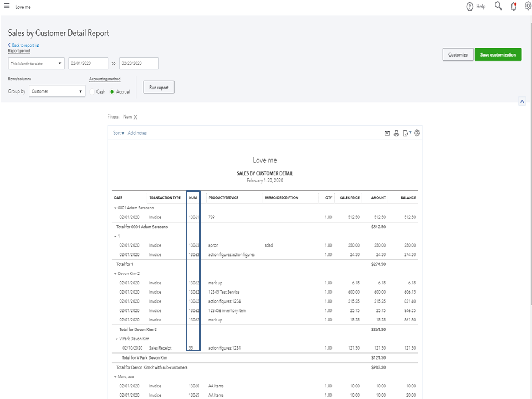Remove the Num filter with X

[x=135, y=117]
